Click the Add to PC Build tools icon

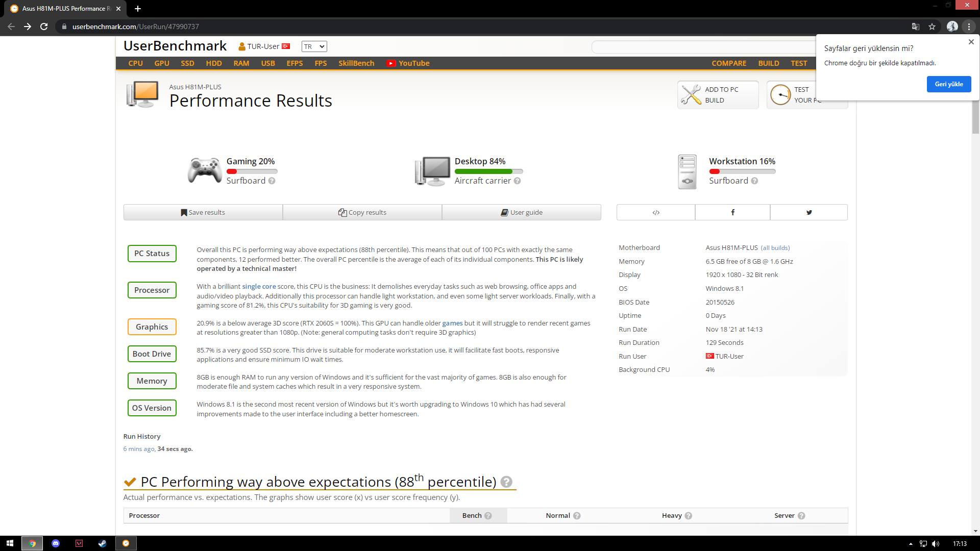(691, 95)
